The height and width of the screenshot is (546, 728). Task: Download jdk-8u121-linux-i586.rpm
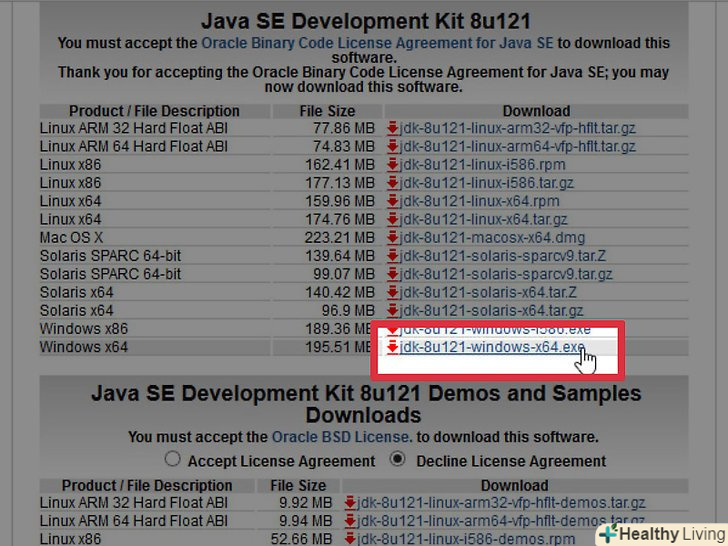[x=482, y=164]
